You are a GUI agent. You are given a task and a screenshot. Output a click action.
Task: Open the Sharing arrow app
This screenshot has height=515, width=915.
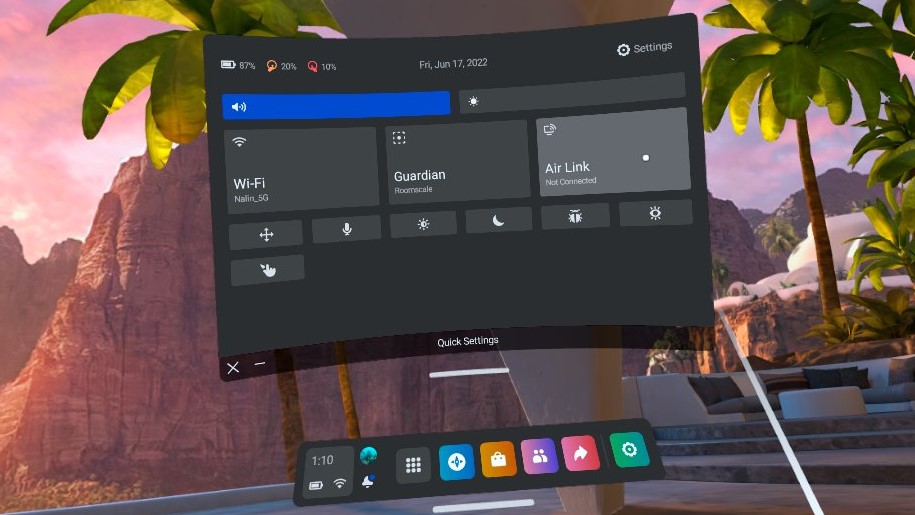pyautogui.click(x=580, y=453)
